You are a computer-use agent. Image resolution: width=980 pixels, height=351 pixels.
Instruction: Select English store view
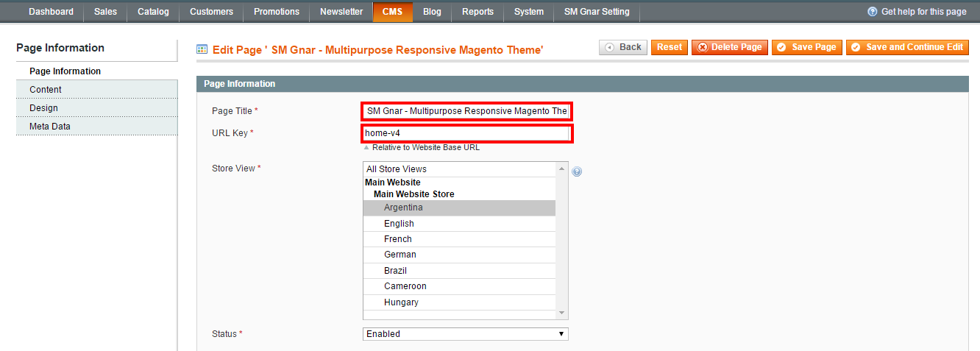[460, 224]
